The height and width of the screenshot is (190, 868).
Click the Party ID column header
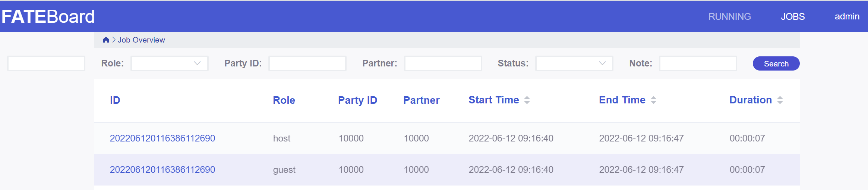click(357, 100)
